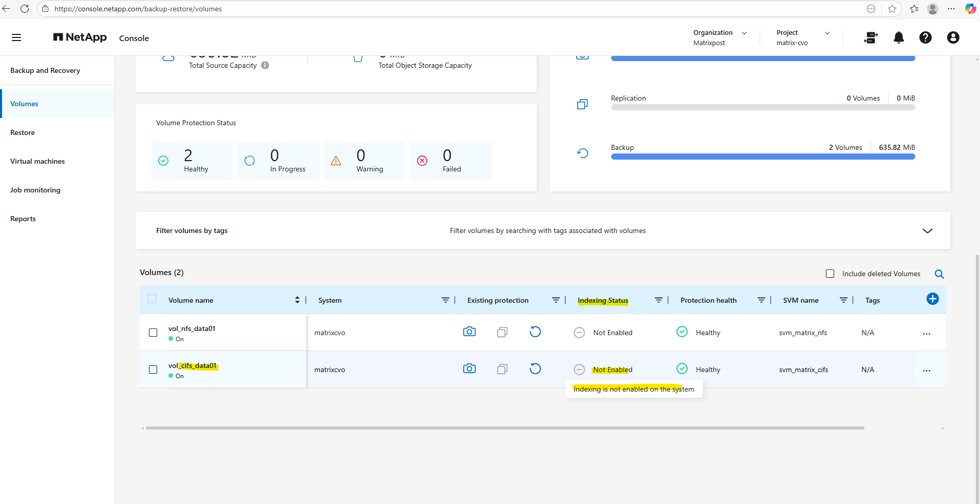Click the Reports sidebar link
Viewport: 980px width, 504px height.
coord(23,219)
